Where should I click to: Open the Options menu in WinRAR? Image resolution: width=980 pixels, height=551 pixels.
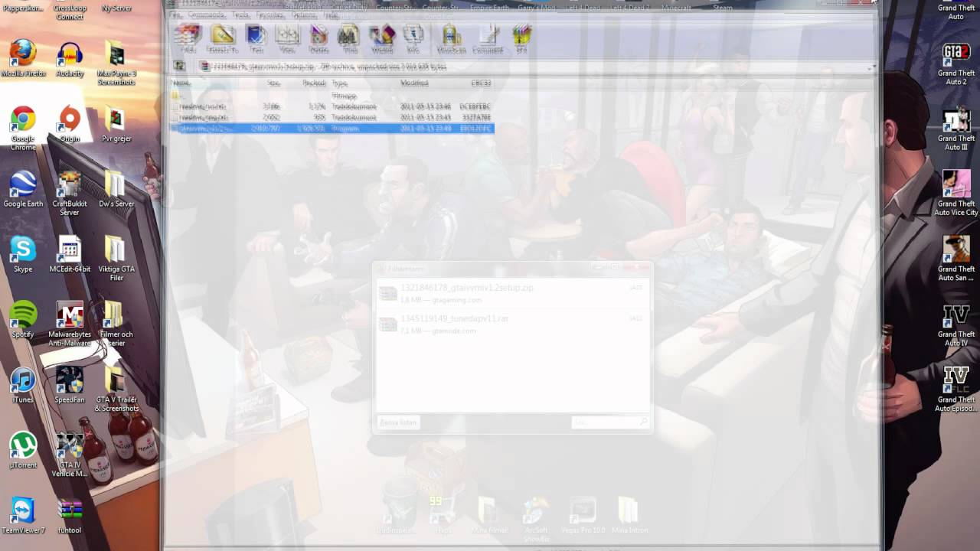(x=303, y=15)
